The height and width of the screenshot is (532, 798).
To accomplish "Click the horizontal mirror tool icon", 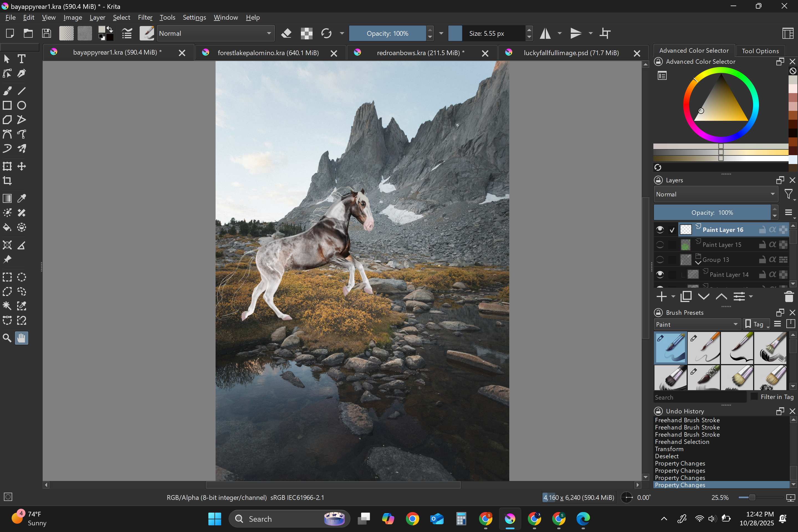I will [x=545, y=33].
